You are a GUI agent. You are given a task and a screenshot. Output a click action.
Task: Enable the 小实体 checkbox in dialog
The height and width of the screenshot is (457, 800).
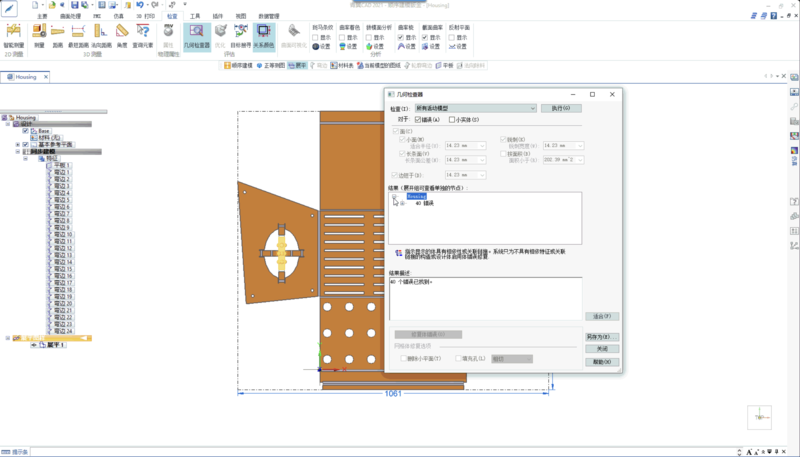[452, 119]
